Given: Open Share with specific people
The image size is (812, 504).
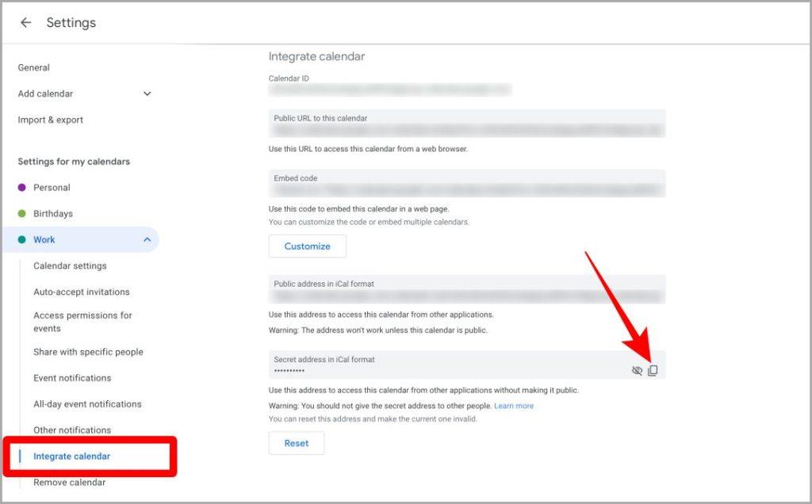Looking at the screenshot, I should click(x=88, y=352).
